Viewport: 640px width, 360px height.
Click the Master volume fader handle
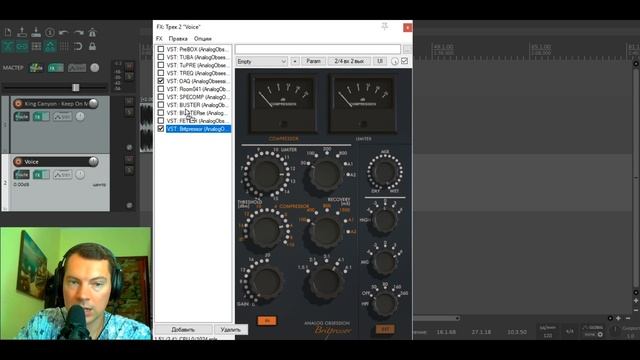pyautogui.click(x=76, y=87)
